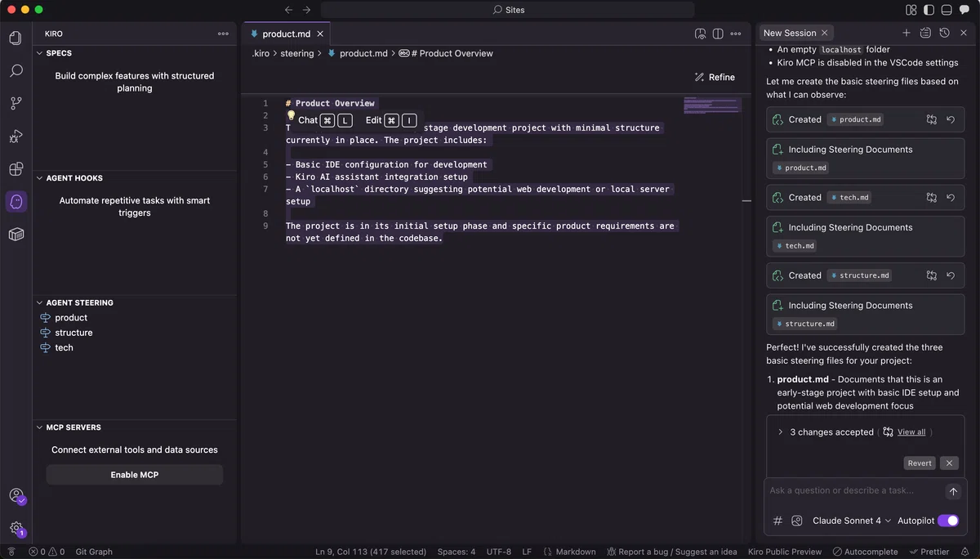Open the Spaces: 4 indentation selector
The image size is (980, 559).
click(457, 552)
